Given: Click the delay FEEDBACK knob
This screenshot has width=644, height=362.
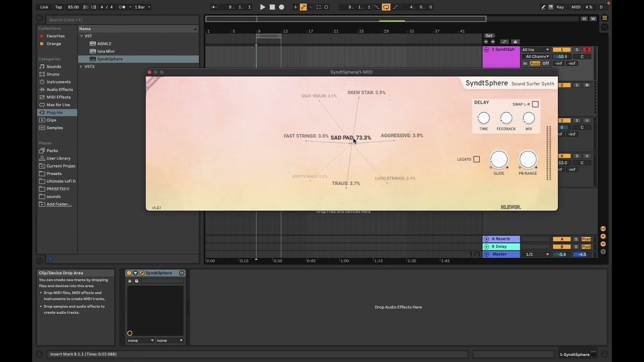Looking at the screenshot, I should [506, 118].
